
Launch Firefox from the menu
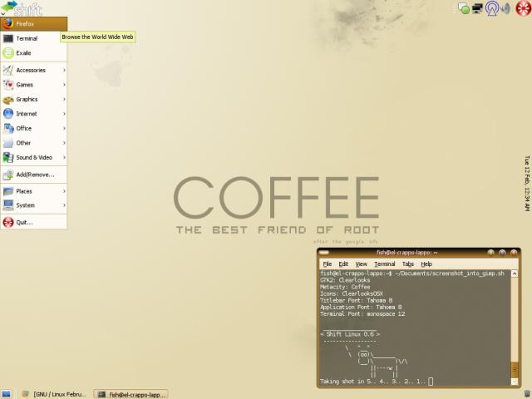pyautogui.click(x=33, y=24)
